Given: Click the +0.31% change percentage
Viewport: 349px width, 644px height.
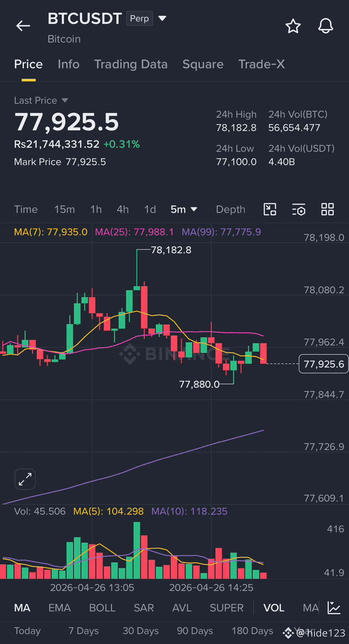Looking at the screenshot, I should coord(121,144).
